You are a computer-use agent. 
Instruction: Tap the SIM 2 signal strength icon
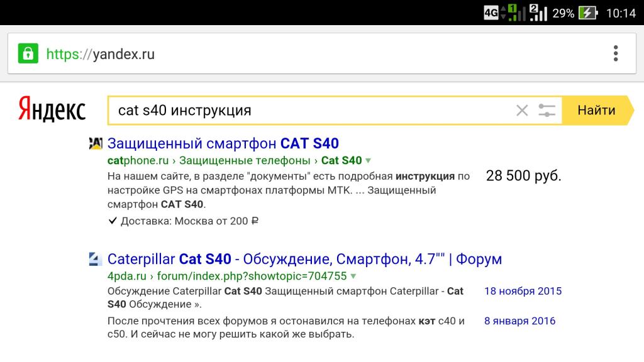pyautogui.click(x=538, y=13)
